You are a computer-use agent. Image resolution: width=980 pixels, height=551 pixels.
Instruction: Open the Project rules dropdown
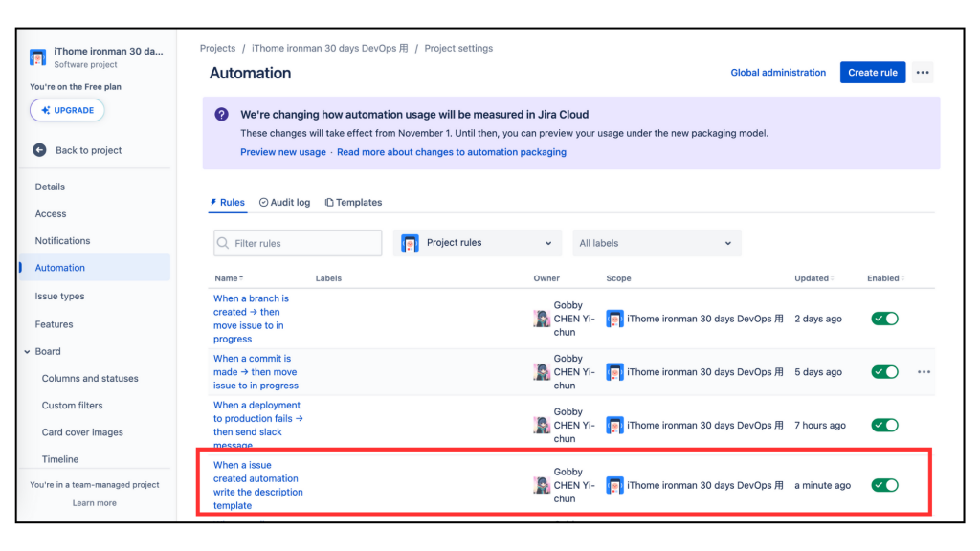tap(478, 243)
